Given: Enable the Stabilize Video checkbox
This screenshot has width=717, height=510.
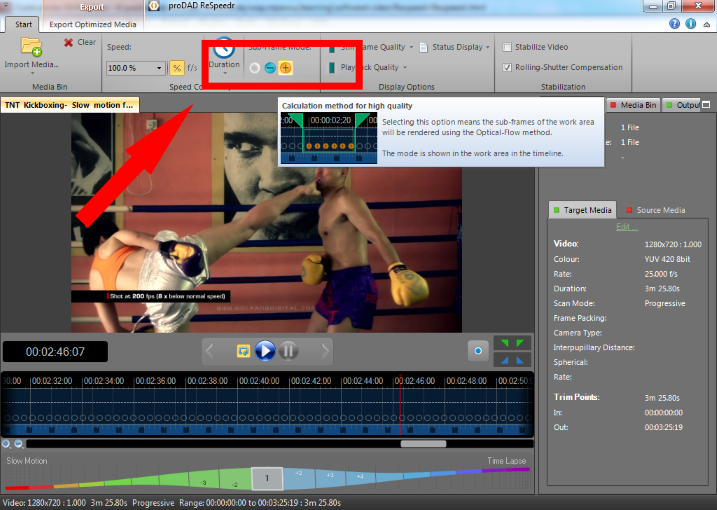Looking at the screenshot, I should (x=508, y=47).
